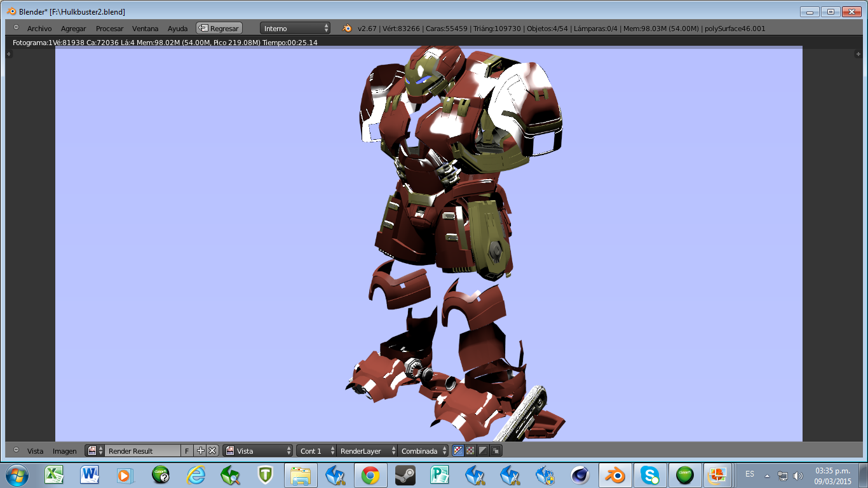Screen dimensions: 868x488
Task: Toggle the fake user F button
Action: tap(187, 451)
